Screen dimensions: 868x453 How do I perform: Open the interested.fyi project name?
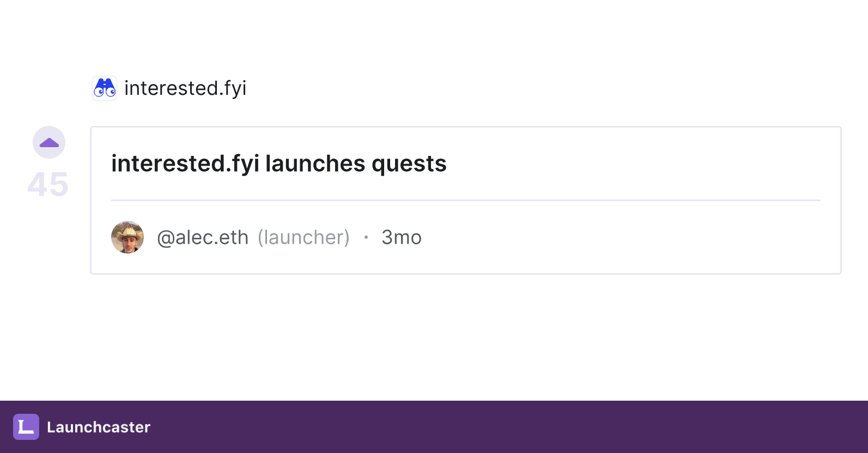185,88
